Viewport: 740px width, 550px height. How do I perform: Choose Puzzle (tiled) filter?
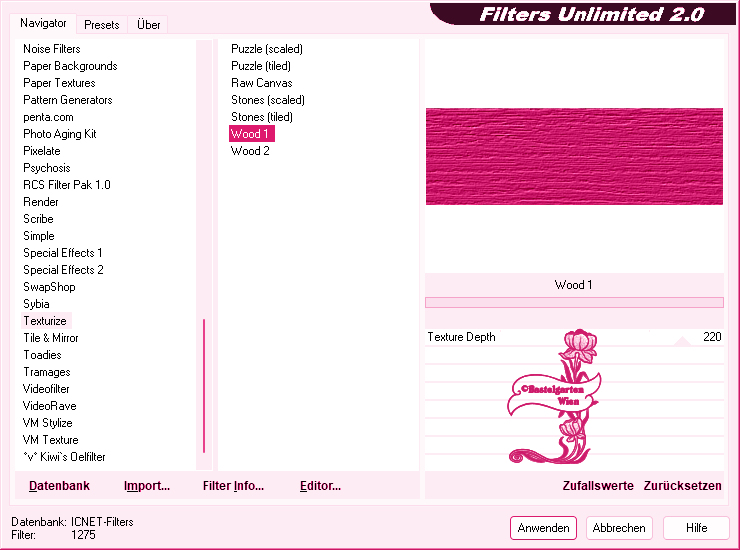[x=261, y=66]
